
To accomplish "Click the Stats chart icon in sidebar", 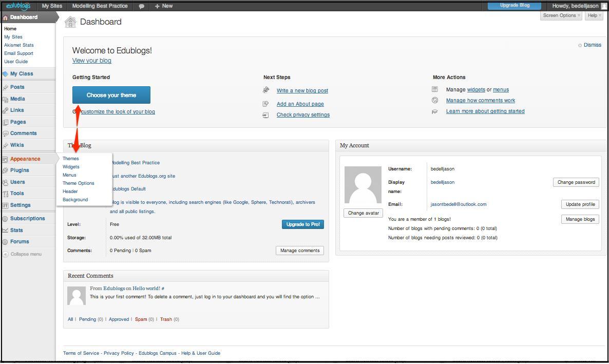I will (x=6, y=231).
